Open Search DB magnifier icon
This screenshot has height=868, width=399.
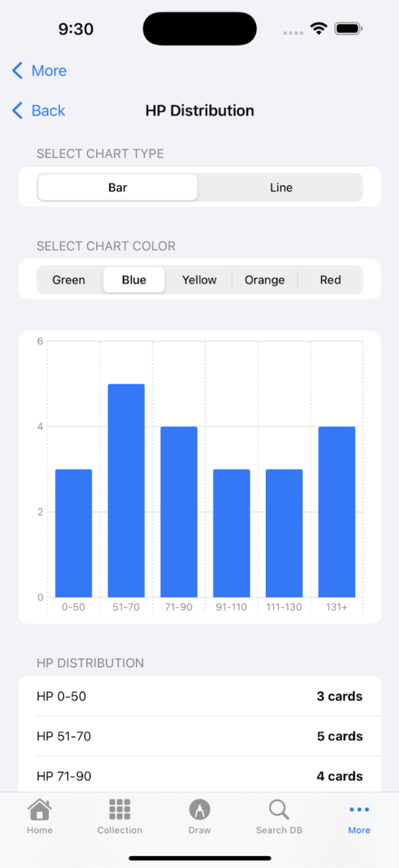pyautogui.click(x=279, y=809)
